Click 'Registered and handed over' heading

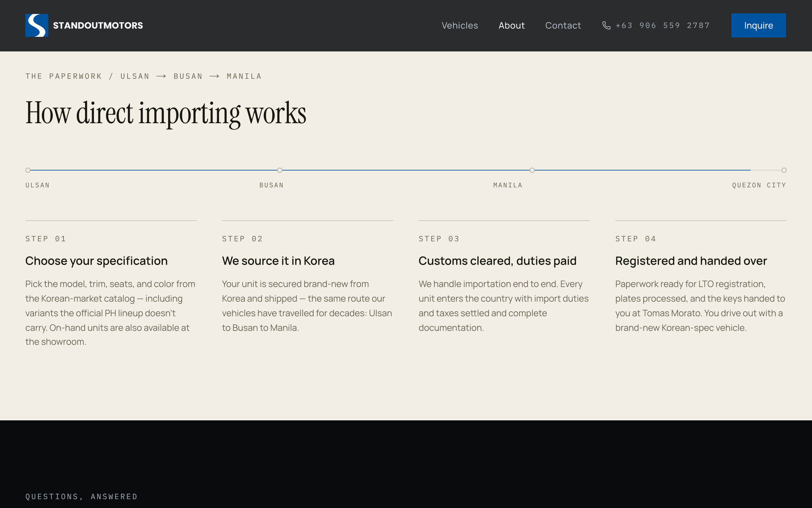[x=691, y=261]
